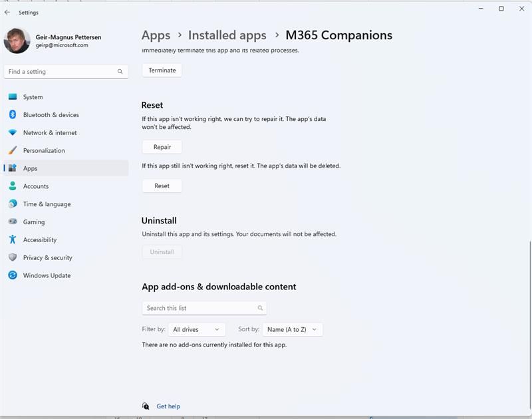Viewport: 532px width, 419px height.
Task: Close the Settings window
Action: tap(522, 9)
